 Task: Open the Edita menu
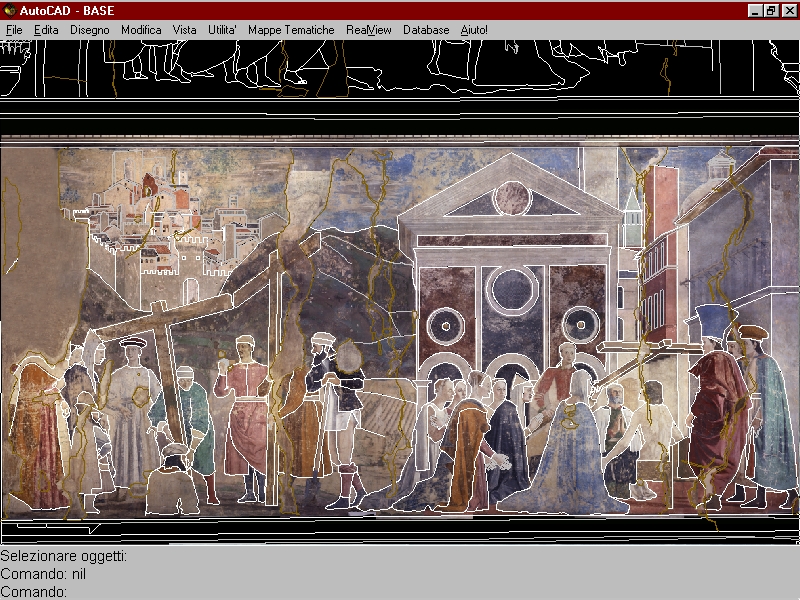46,30
